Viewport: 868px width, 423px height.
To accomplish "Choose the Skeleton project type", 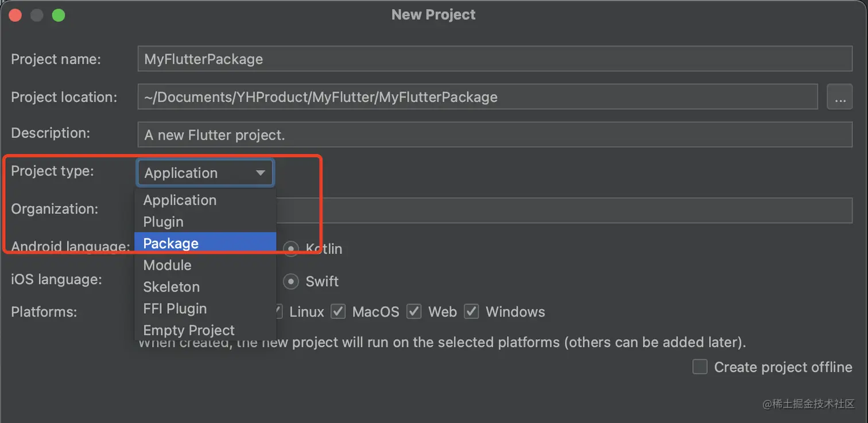I will click(172, 287).
